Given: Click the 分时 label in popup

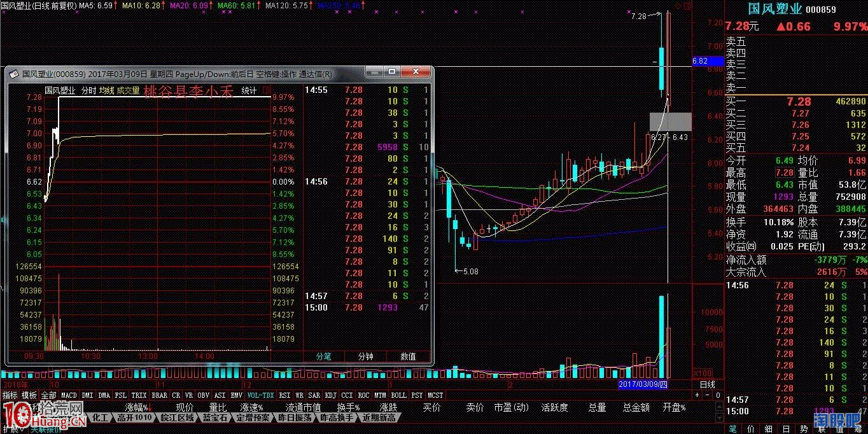Looking at the screenshot, I should (x=88, y=91).
